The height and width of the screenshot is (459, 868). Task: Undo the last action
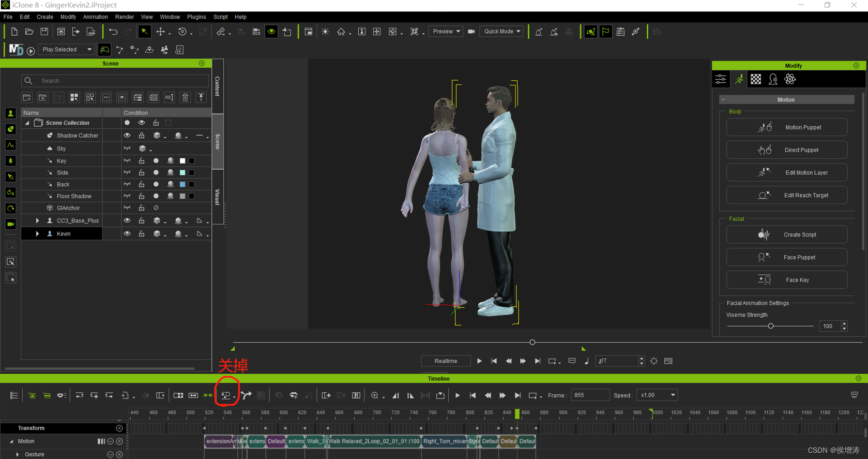[113, 32]
